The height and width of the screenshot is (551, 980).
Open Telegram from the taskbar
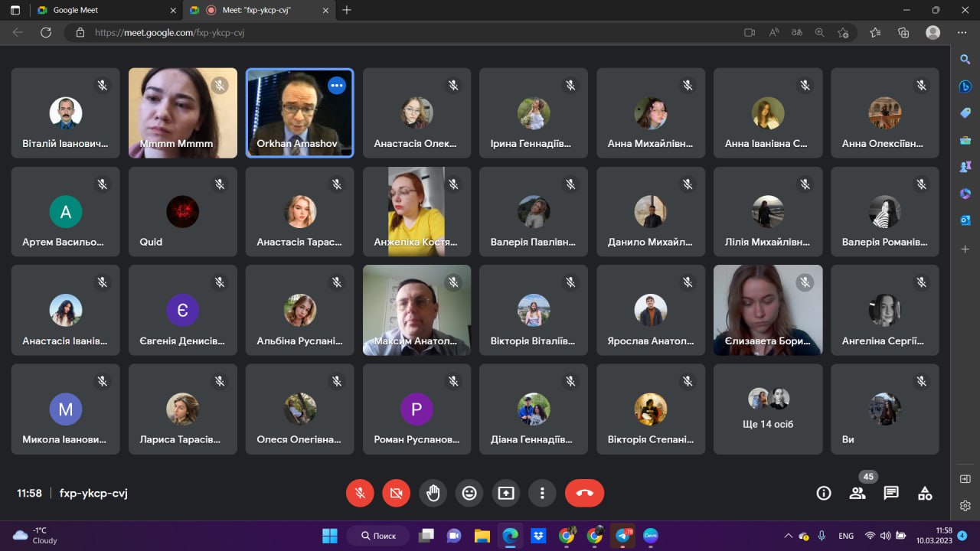click(x=623, y=536)
